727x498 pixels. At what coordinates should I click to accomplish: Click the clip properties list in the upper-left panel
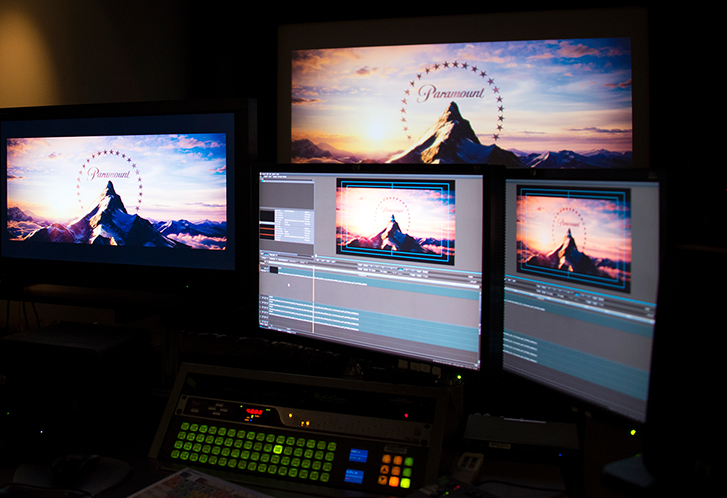tap(294, 224)
